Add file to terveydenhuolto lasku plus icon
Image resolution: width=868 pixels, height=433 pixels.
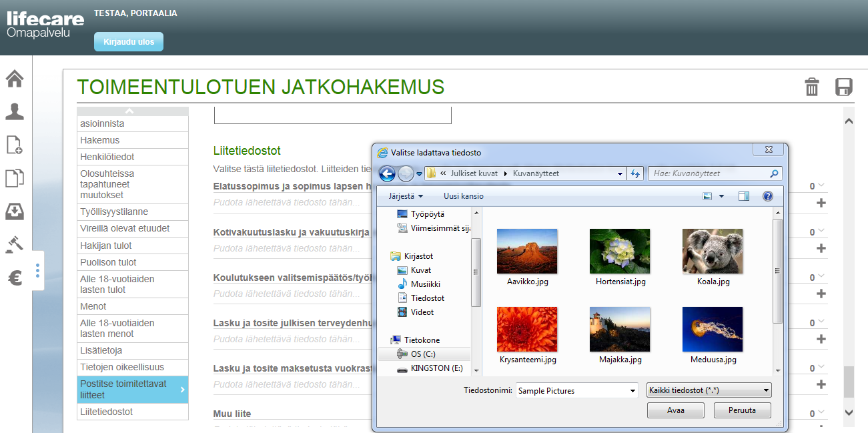821,339
